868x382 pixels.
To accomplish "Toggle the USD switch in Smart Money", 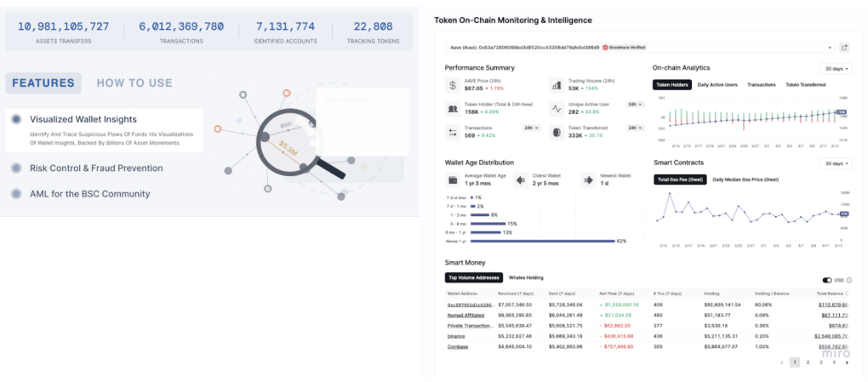I will (826, 280).
